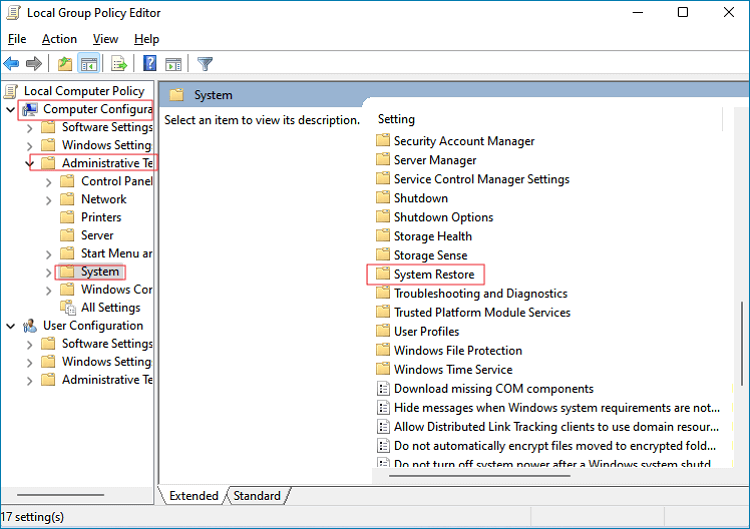
Task: Expand the Control Panel tree node
Action: pos(48,182)
